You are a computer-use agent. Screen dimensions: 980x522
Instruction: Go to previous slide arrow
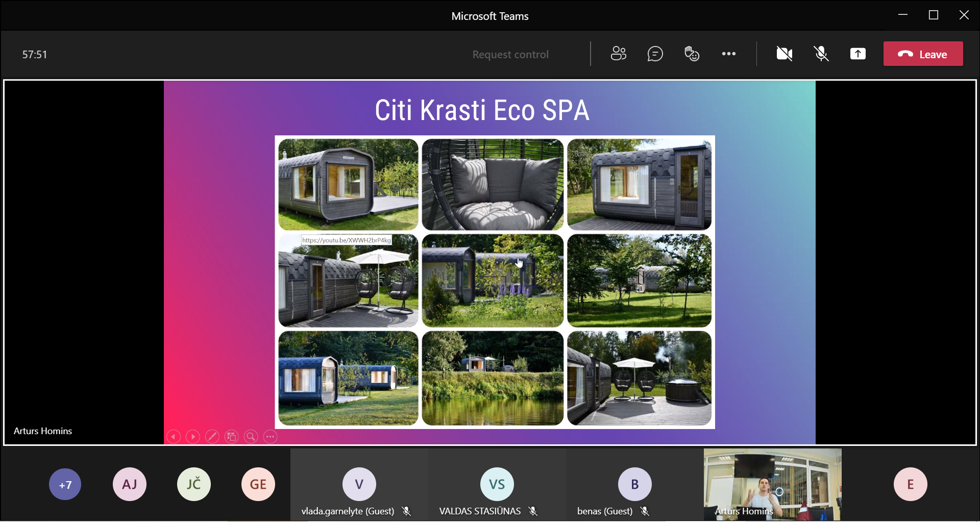(174, 437)
